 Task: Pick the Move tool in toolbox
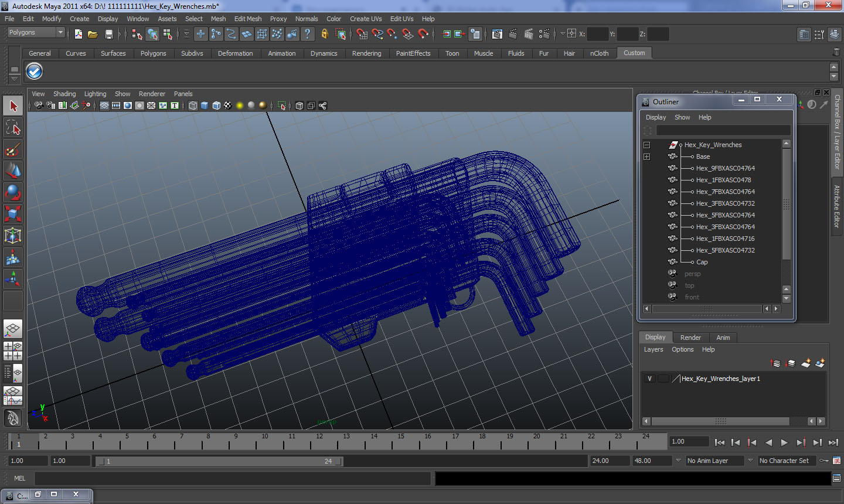pos(13,171)
